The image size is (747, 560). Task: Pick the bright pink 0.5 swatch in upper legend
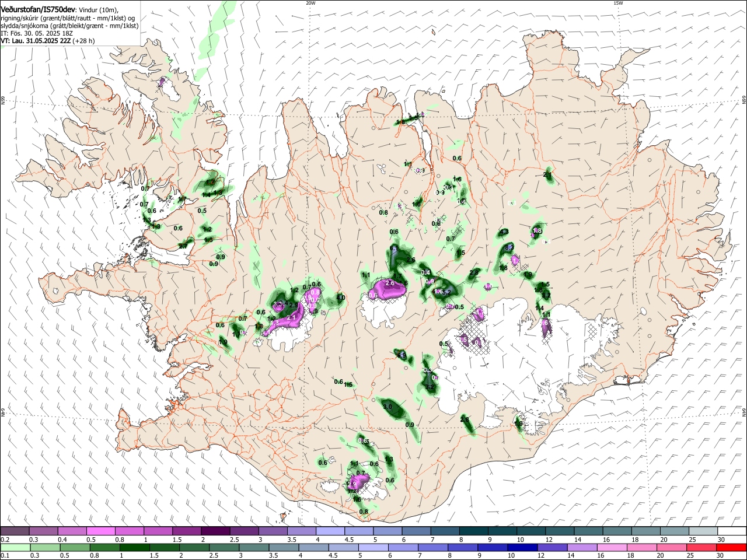(x=100, y=531)
